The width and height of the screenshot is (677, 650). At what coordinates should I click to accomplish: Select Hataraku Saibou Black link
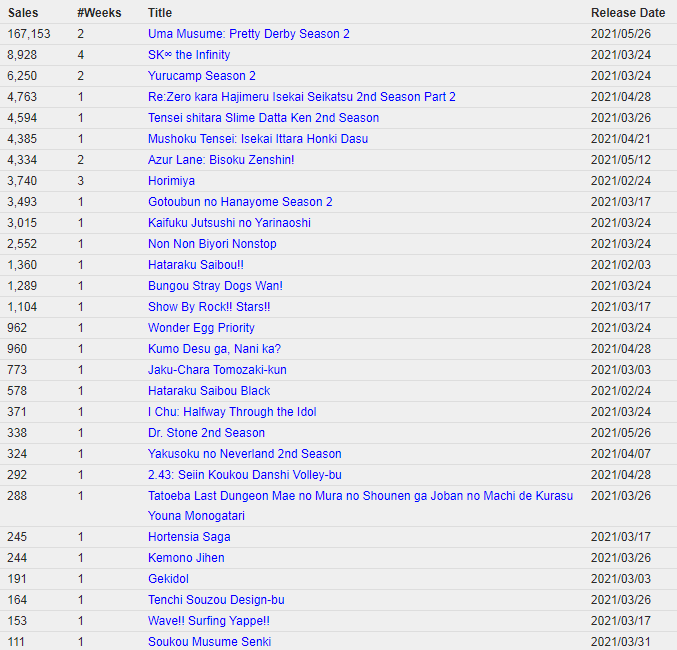(x=209, y=391)
